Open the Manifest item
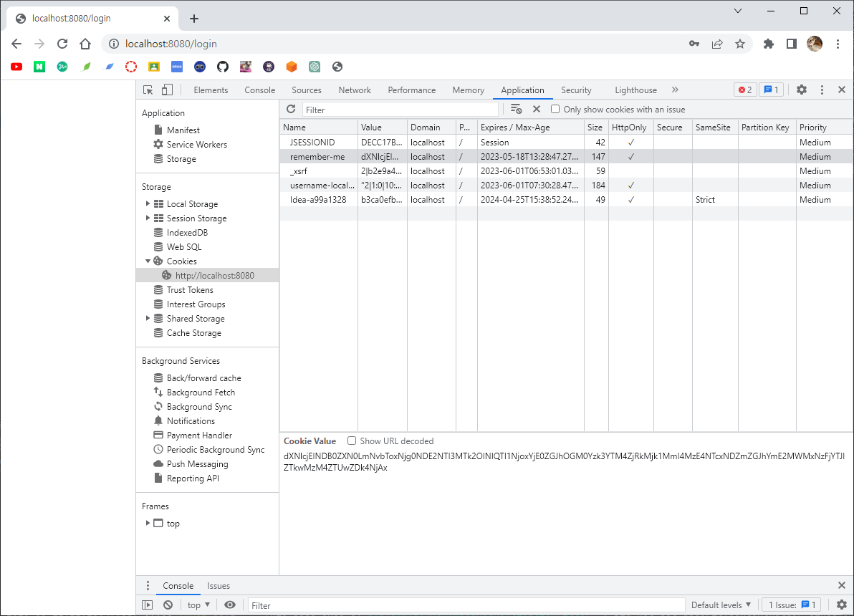Screen dimensions: 854x616 pos(183,130)
